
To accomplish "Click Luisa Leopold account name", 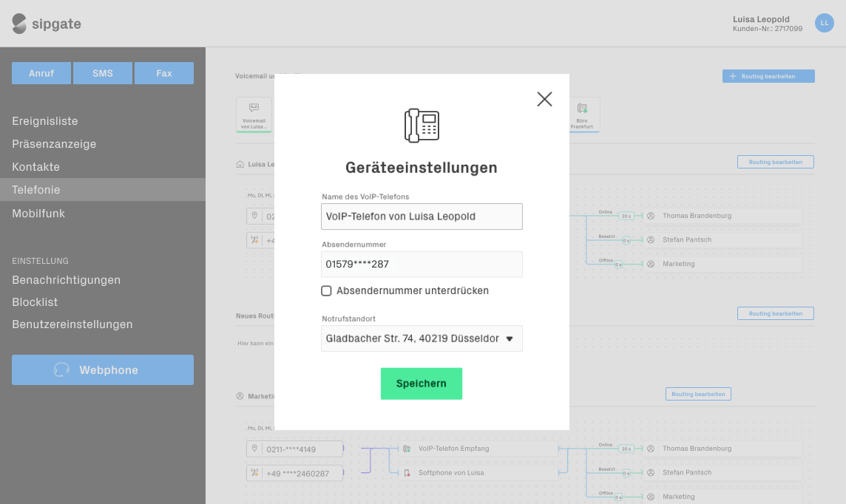I will coord(761,19).
